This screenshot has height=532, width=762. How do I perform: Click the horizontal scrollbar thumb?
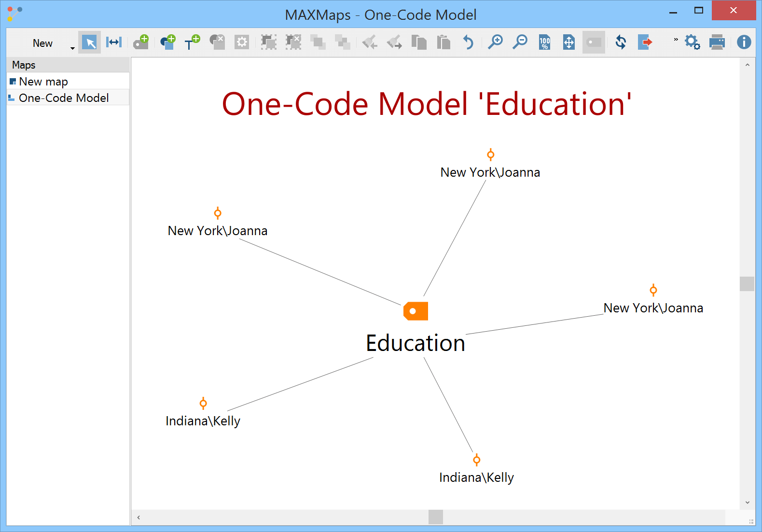[436, 517]
